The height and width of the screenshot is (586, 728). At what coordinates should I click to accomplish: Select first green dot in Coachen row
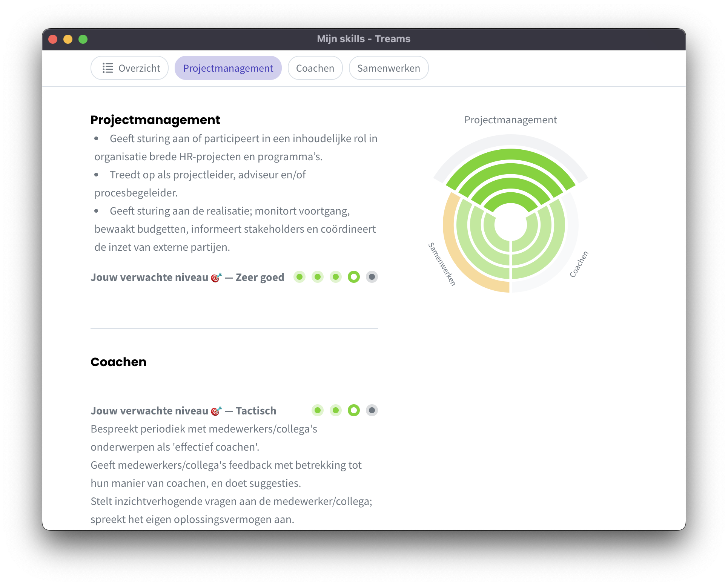click(x=318, y=410)
